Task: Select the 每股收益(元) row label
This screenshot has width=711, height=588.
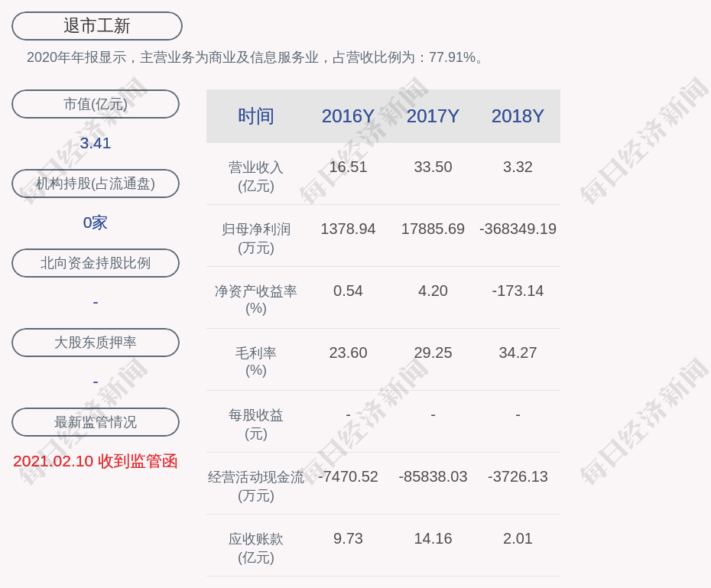Action: pyautogui.click(x=256, y=424)
